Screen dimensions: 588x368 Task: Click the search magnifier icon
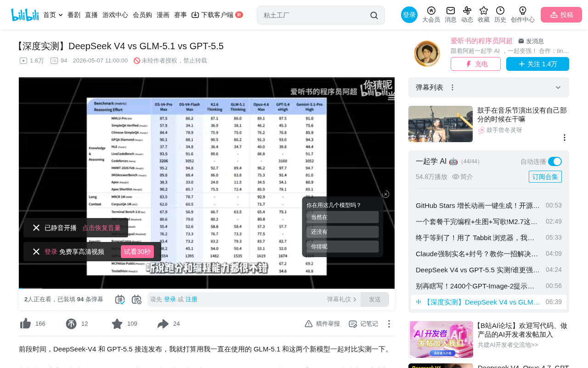point(374,15)
